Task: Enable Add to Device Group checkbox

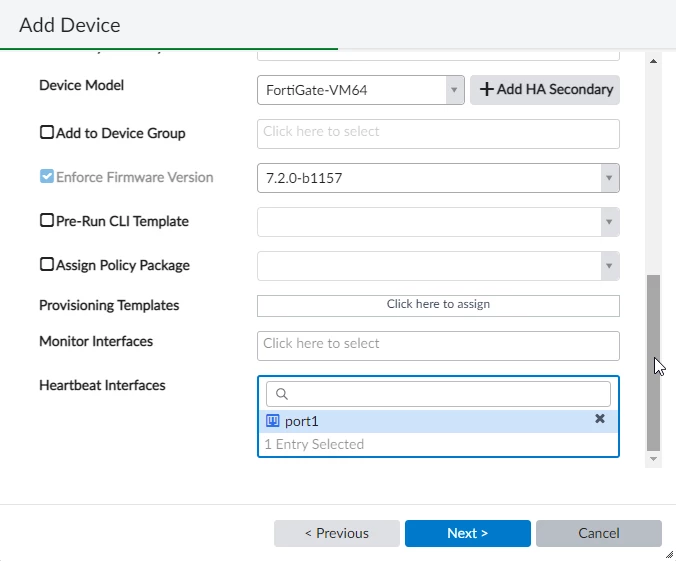Action: pyautogui.click(x=47, y=132)
